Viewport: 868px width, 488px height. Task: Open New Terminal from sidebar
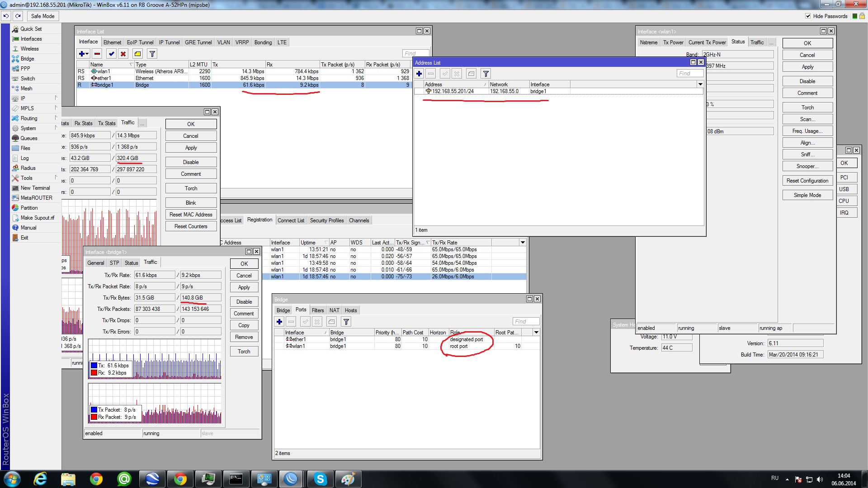(35, 188)
